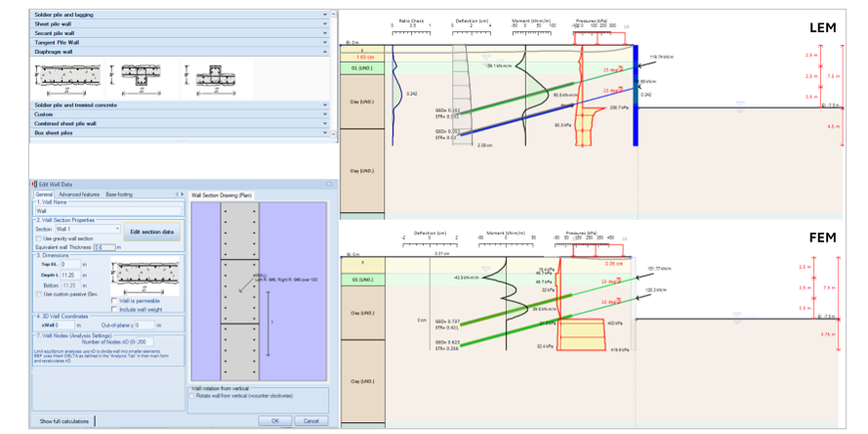The width and height of the screenshot is (868, 434).
Task: Click the LEM label on top diagram
Action: pos(822,27)
